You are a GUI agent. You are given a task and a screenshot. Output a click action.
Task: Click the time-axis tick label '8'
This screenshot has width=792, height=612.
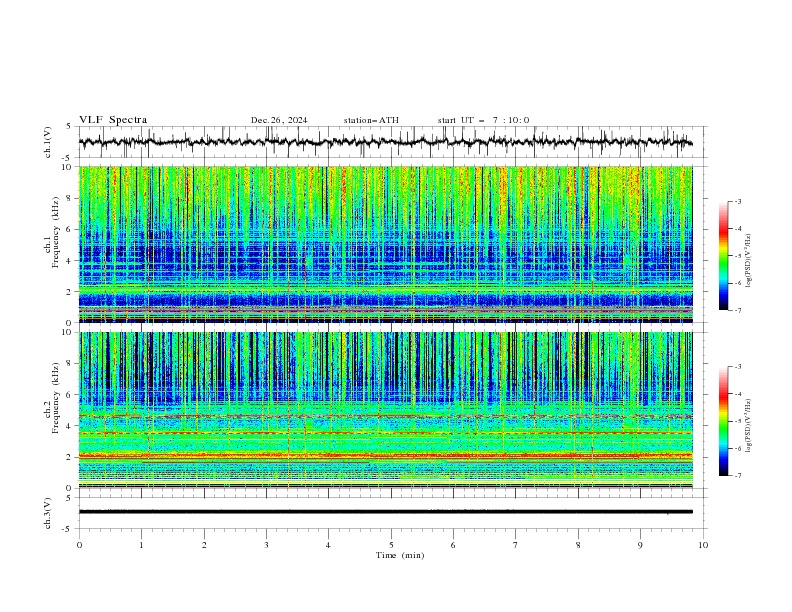(x=578, y=545)
